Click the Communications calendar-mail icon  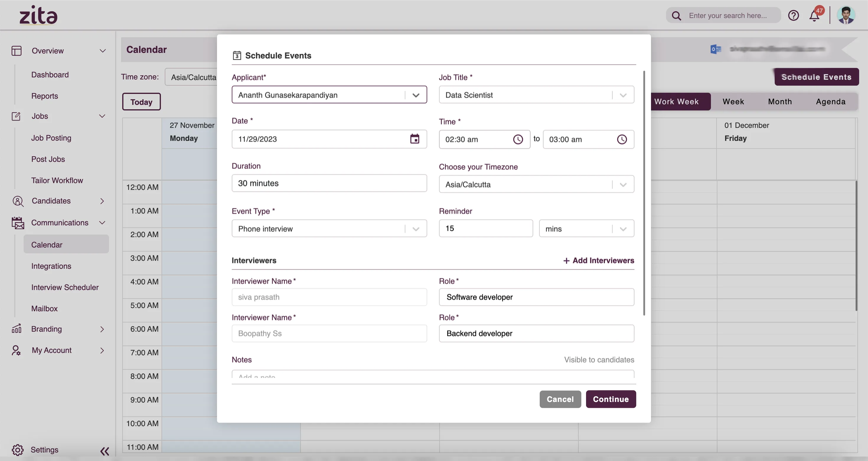(17, 223)
